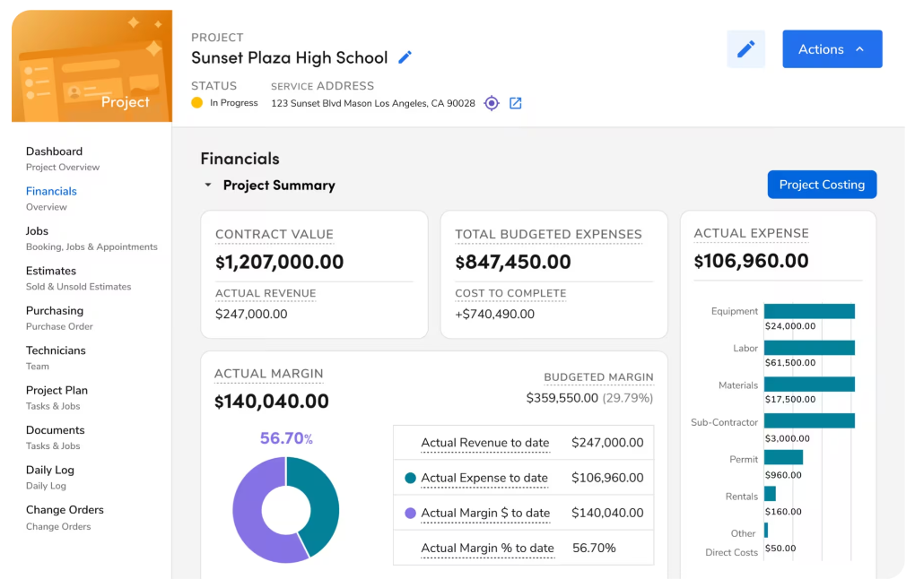Click the teal Actual Expense legend dot
The image size is (915, 588).
(x=410, y=478)
